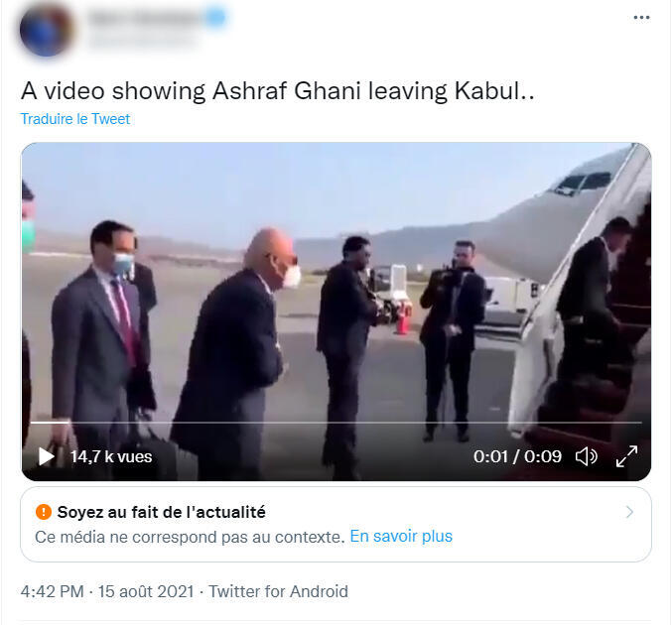
Task: Click the '0:01 / 0:09' time display
Action: tap(518, 456)
